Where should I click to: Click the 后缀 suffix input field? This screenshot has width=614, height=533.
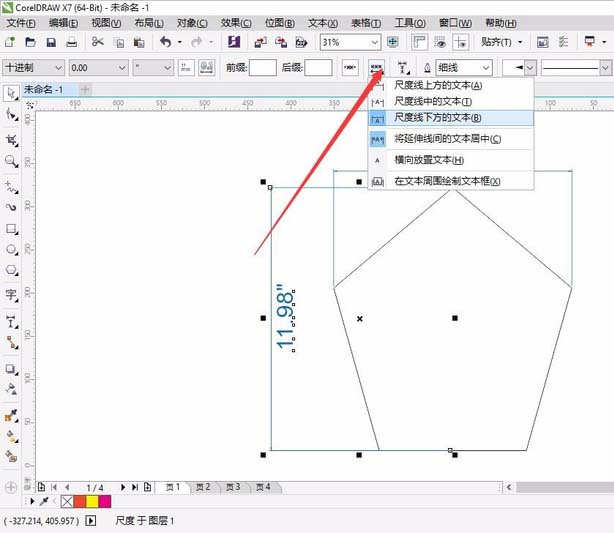pos(318,68)
